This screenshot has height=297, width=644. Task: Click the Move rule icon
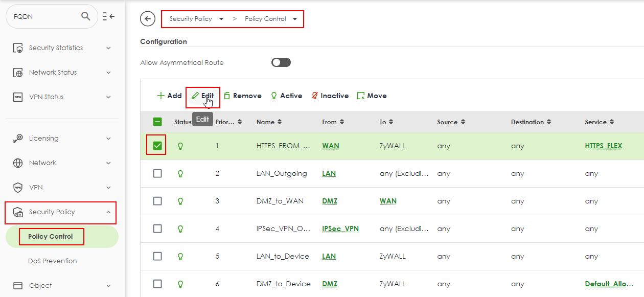coord(361,96)
